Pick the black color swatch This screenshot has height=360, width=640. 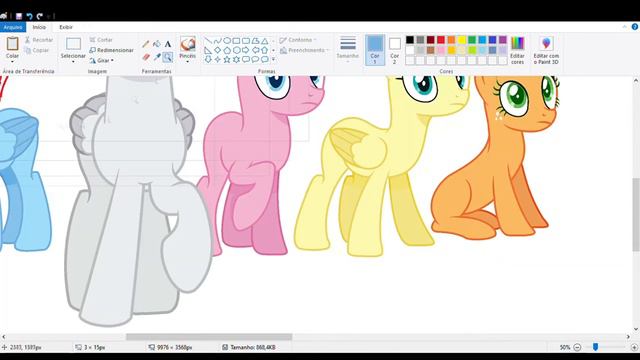[x=410, y=40]
